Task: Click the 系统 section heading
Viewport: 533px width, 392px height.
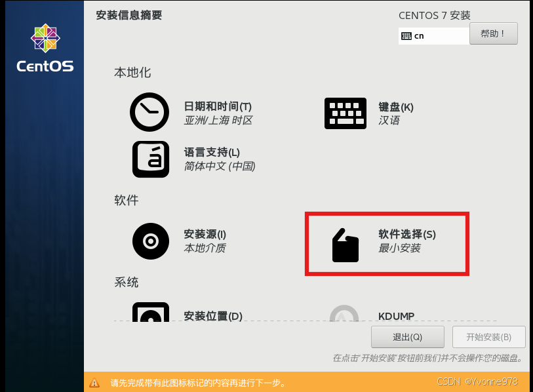Action: tap(126, 282)
